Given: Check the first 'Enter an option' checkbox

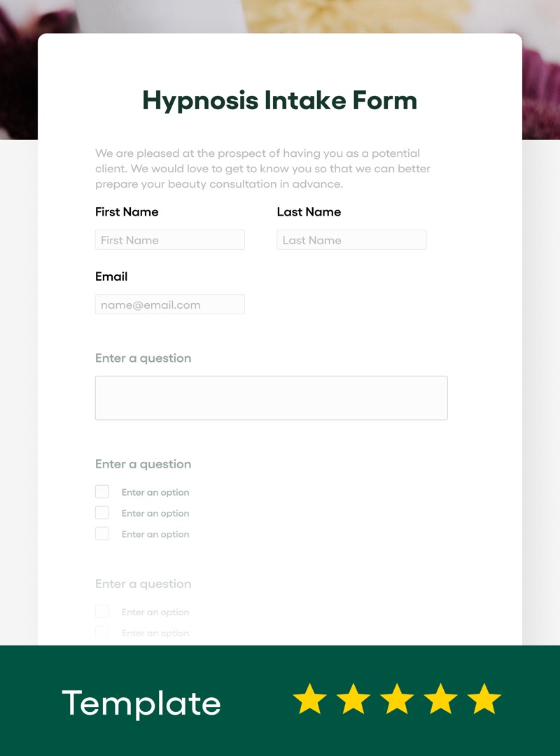Looking at the screenshot, I should coord(102,491).
